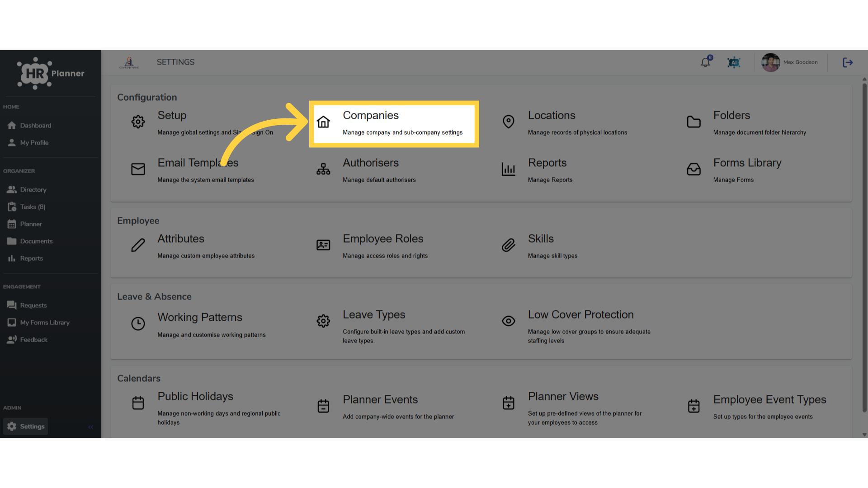The width and height of the screenshot is (868, 488).
Task: Open Dashboard in the sidebar
Action: point(29,126)
